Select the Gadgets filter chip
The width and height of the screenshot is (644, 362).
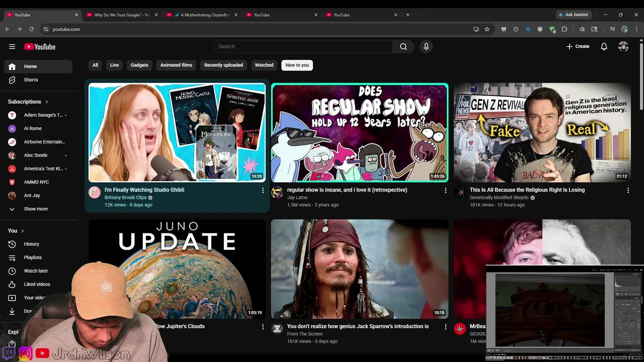click(139, 65)
